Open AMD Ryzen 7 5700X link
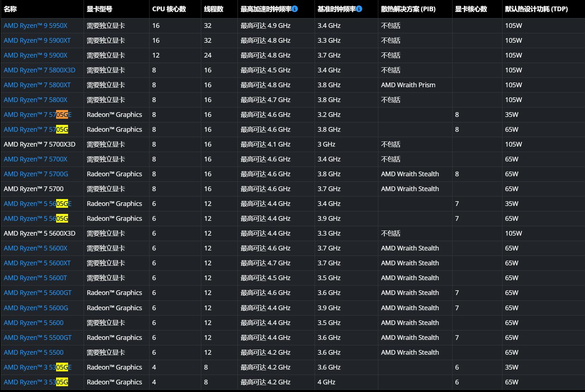The height and width of the screenshot is (392, 585). coord(35,159)
